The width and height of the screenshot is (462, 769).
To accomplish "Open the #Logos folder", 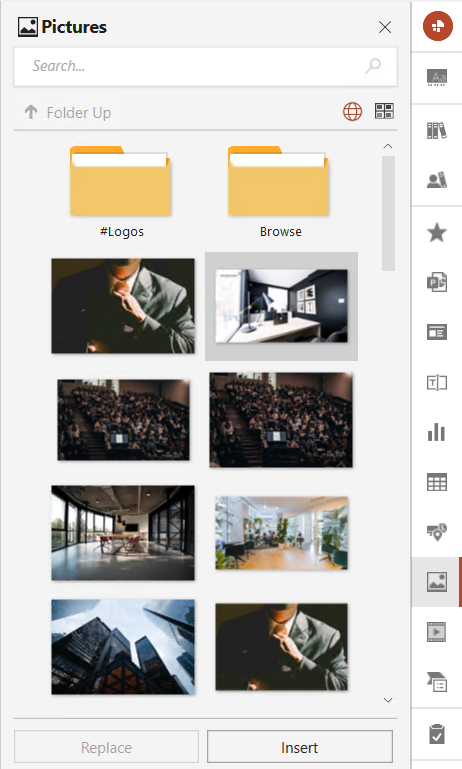I will tap(121, 192).
